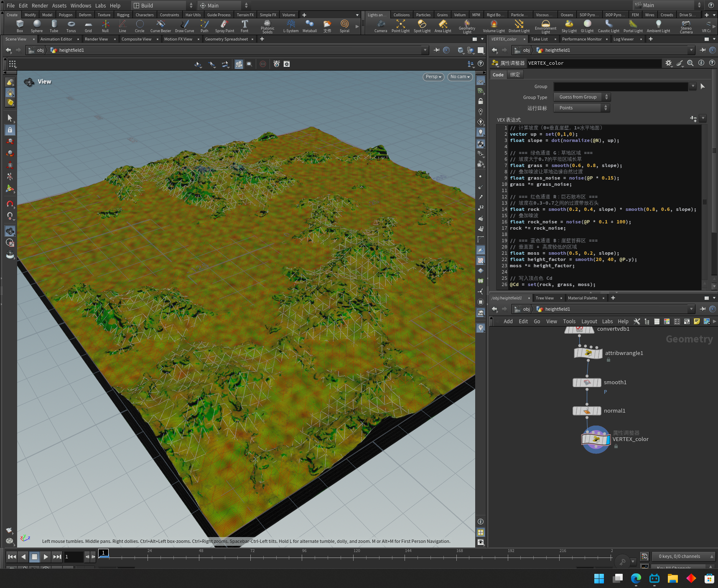Viewport: 718px width, 588px height.
Task: Select the Sphere shelf tool
Action: pos(37,26)
